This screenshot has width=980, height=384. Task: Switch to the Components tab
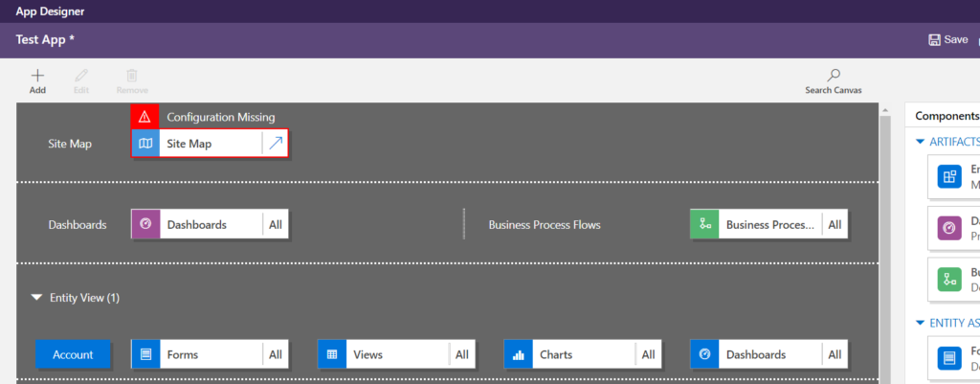point(947,116)
